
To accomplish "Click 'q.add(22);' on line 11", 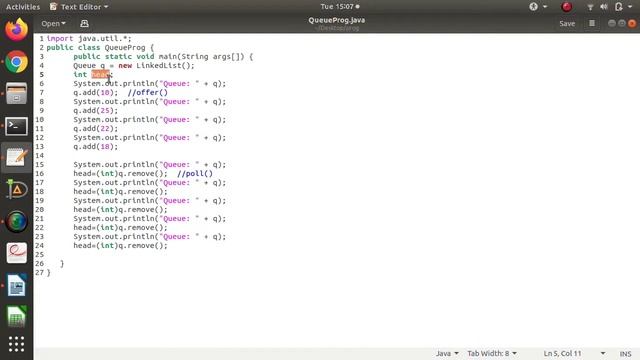I will [96, 128].
